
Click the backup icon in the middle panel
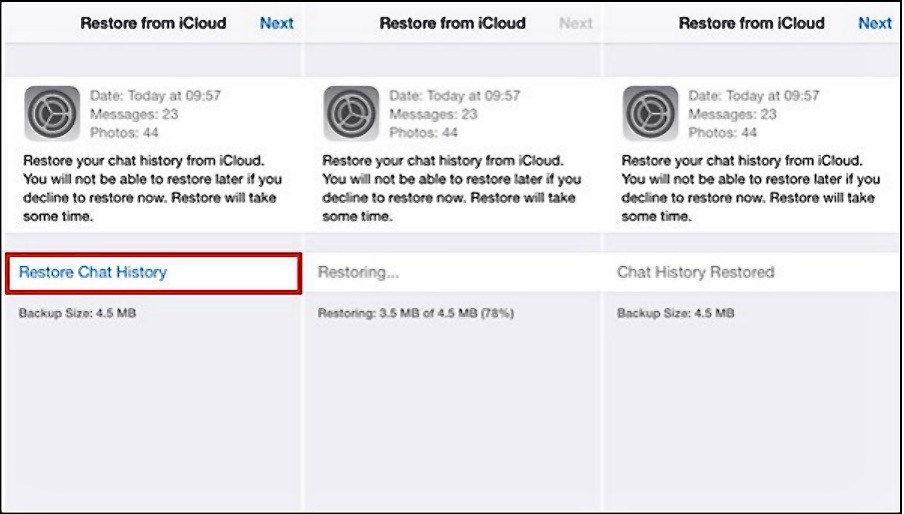point(351,113)
